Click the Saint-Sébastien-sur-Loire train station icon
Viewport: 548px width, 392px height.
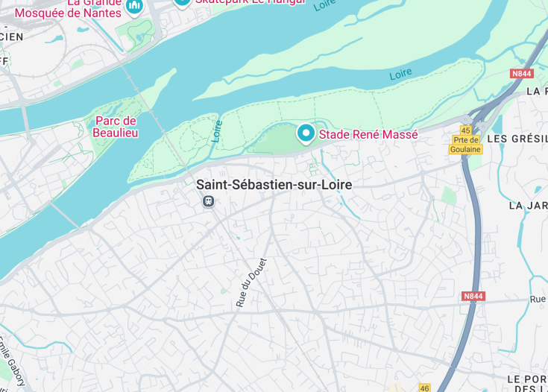209,201
